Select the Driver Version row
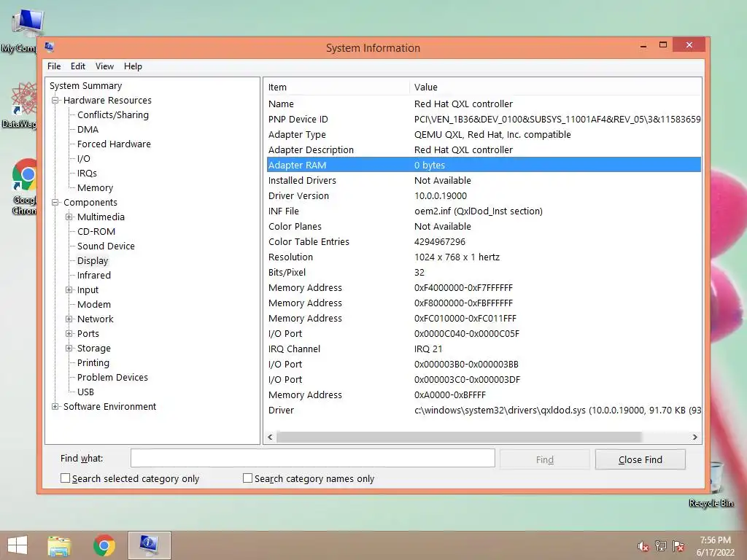This screenshot has height=560, width=747. coord(484,195)
